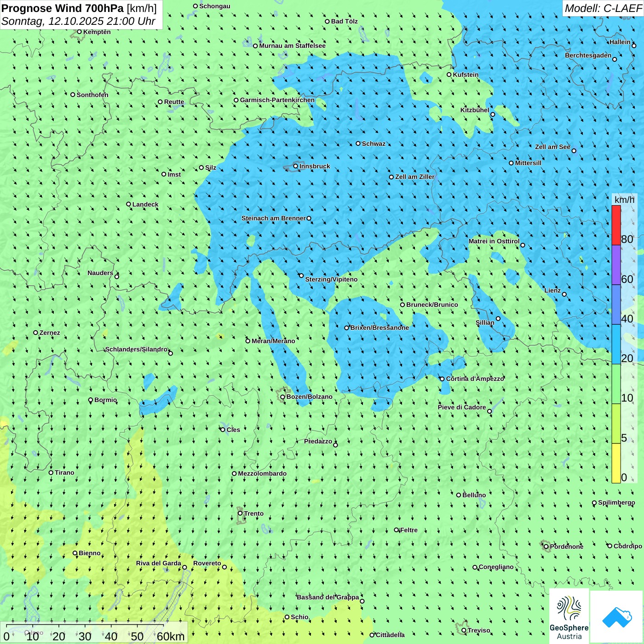The height and width of the screenshot is (644, 644).
Task: Click the Bruneck/Brunico label
Action: 432,305
